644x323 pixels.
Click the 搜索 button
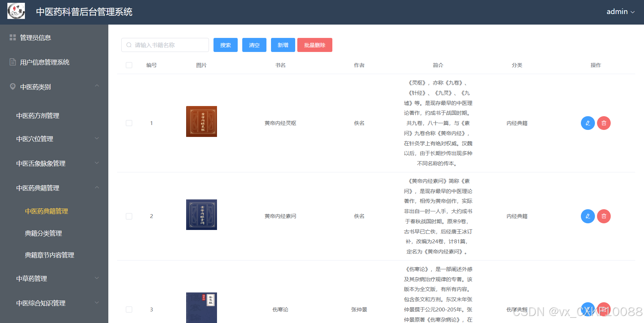225,45
